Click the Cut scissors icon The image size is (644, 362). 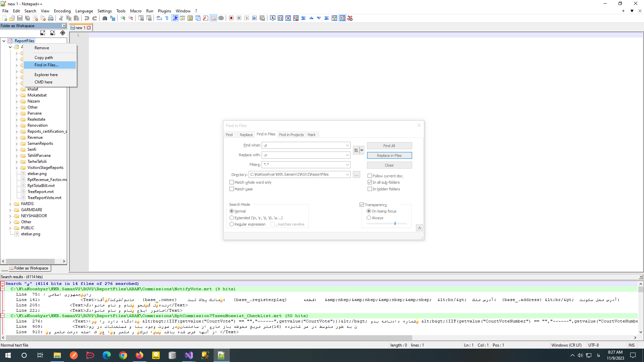click(x=61, y=18)
